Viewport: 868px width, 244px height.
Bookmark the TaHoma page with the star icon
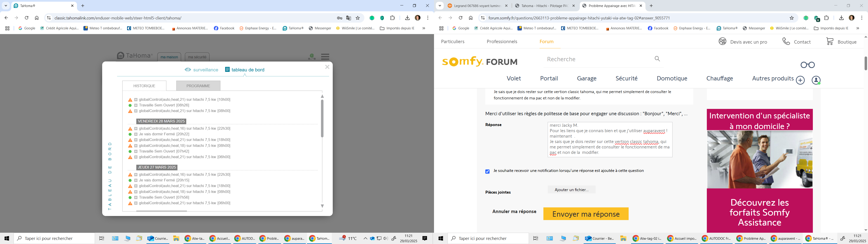coord(358,18)
